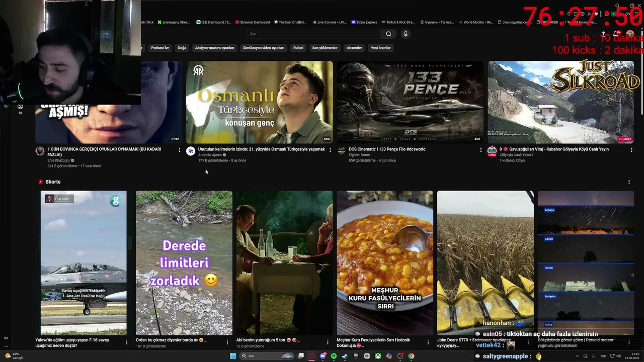The height and width of the screenshot is (362, 644).
Task: Click the Windows taskbar search box
Action: tap(267, 356)
